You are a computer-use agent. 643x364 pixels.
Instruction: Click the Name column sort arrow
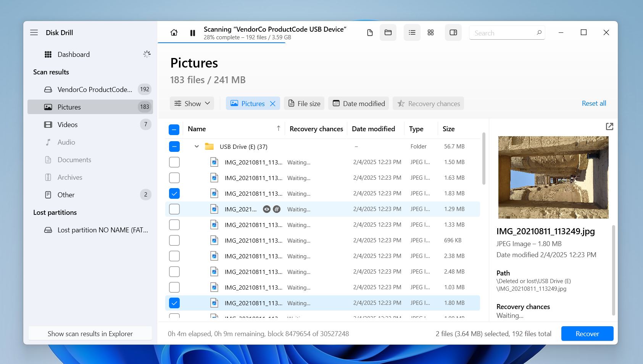pos(279,129)
